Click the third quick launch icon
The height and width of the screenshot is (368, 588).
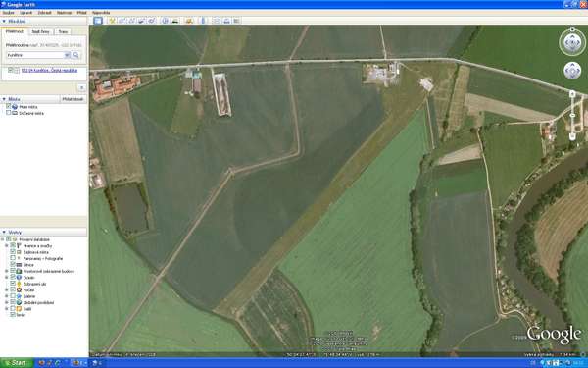[58, 363]
